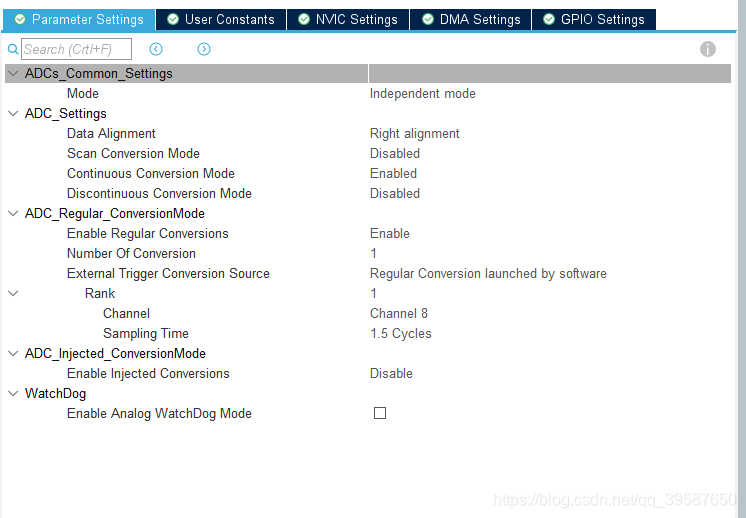Viewport: 746px width, 518px height.
Task: Change the Channel 8 value
Action: pyautogui.click(x=399, y=313)
